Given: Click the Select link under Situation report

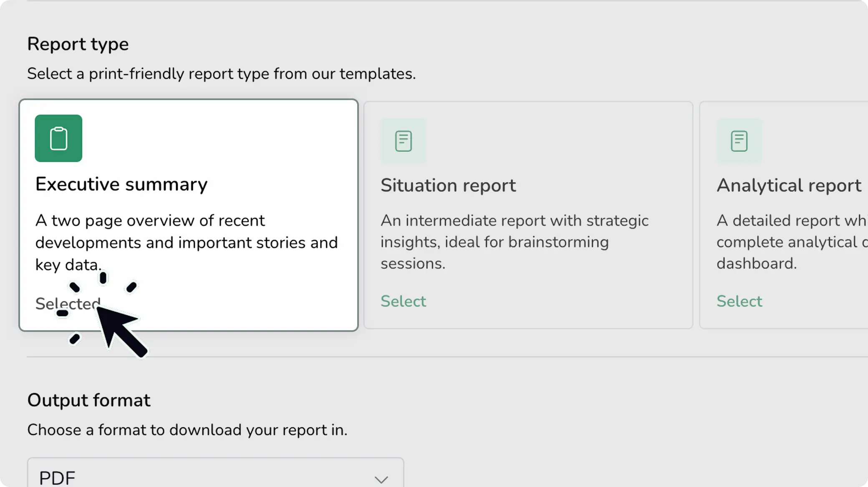Looking at the screenshot, I should point(403,301).
